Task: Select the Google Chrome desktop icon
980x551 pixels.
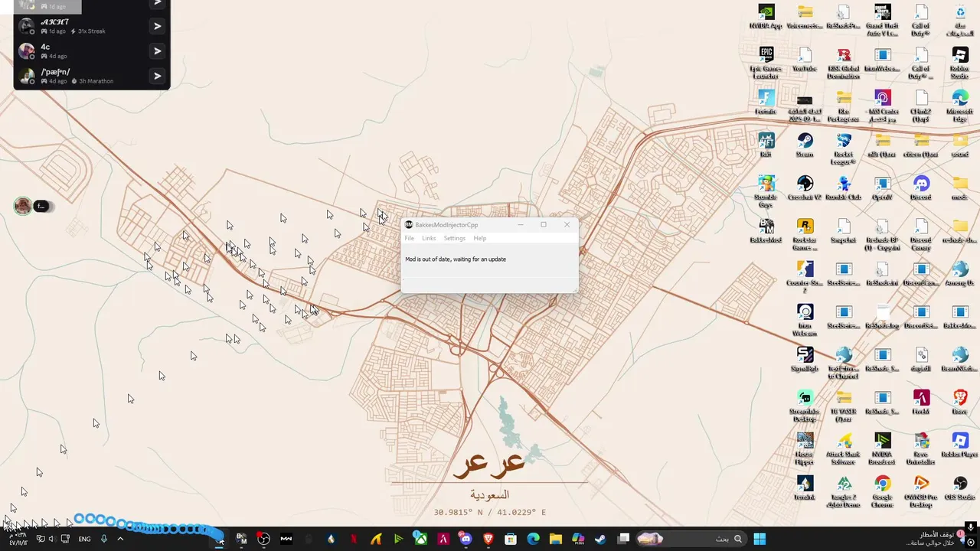Action: tap(882, 492)
